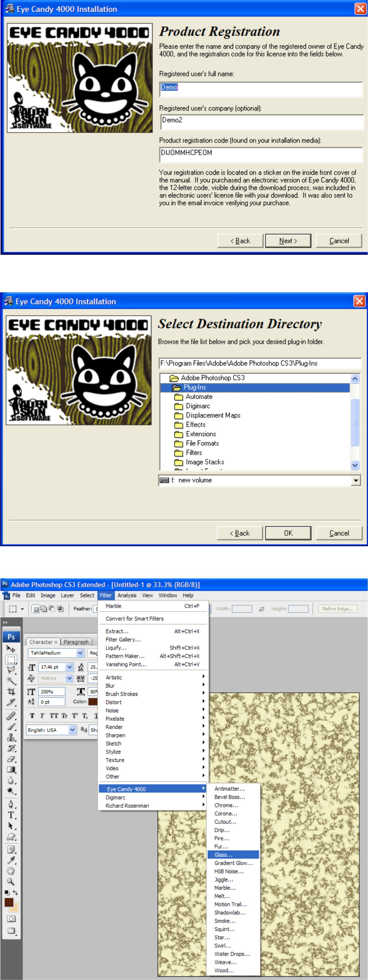Change the screen mode button
This screenshot has width=368, height=980.
pyautogui.click(x=11, y=931)
